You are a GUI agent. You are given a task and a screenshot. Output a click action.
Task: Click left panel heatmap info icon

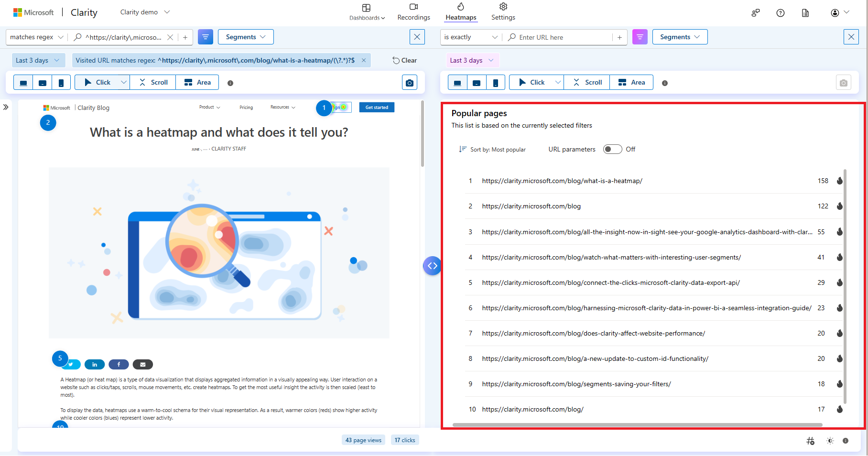(230, 83)
